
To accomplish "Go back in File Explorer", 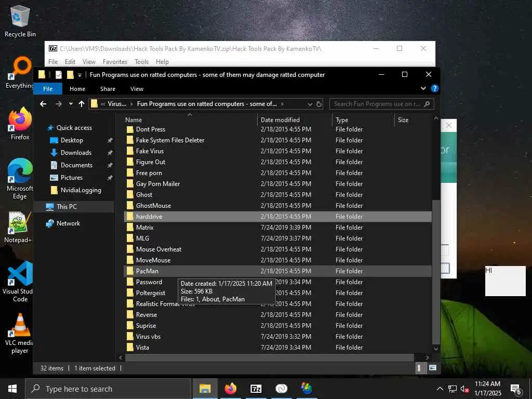I will tap(43, 104).
